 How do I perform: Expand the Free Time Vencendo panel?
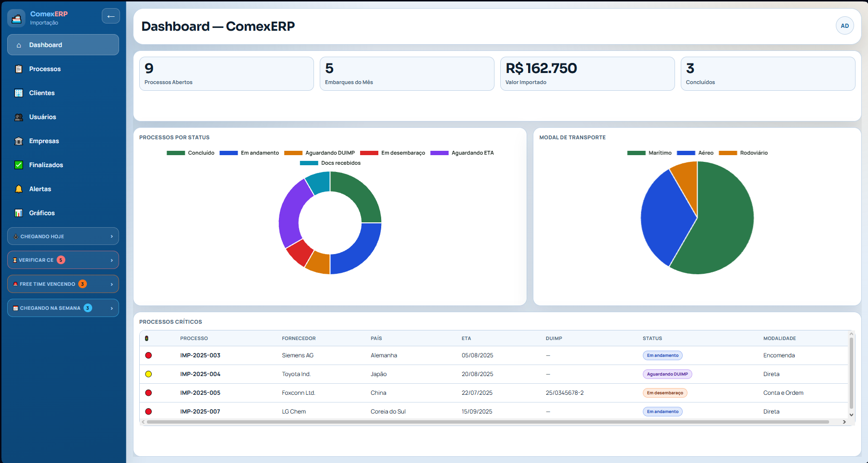pyautogui.click(x=63, y=284)
